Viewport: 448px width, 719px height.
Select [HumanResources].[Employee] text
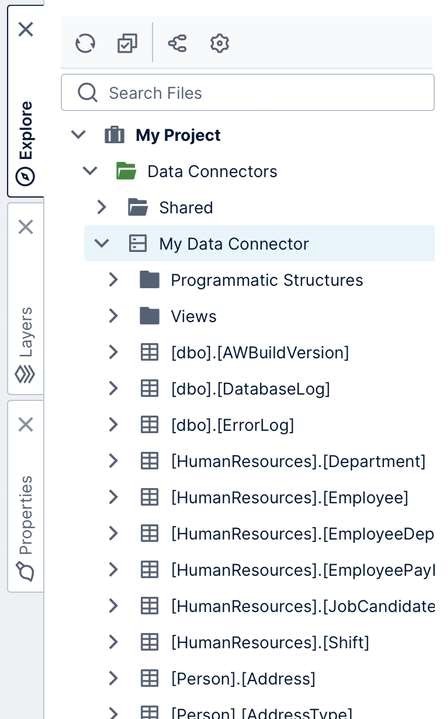290,498
